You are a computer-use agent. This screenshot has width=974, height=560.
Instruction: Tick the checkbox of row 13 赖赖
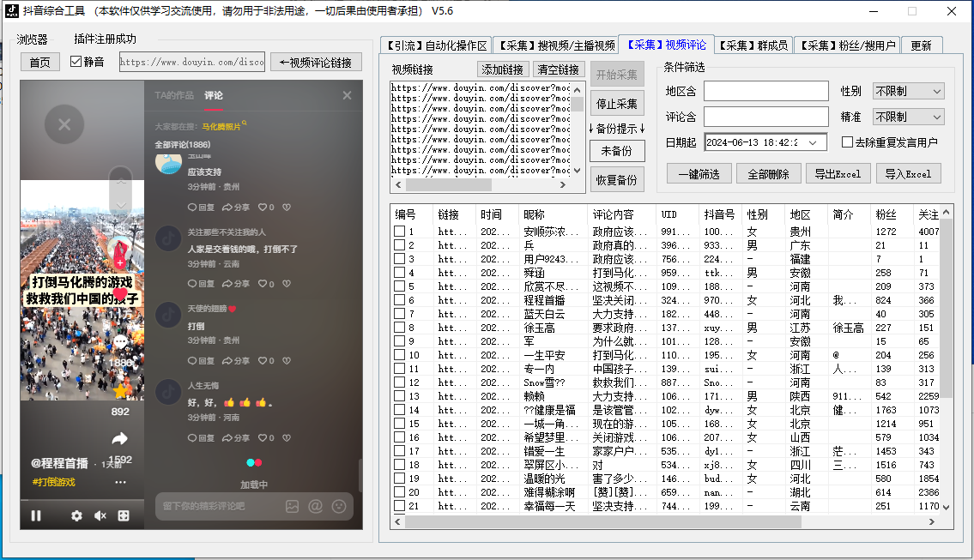pyautogui.click(x=399, y=396)
